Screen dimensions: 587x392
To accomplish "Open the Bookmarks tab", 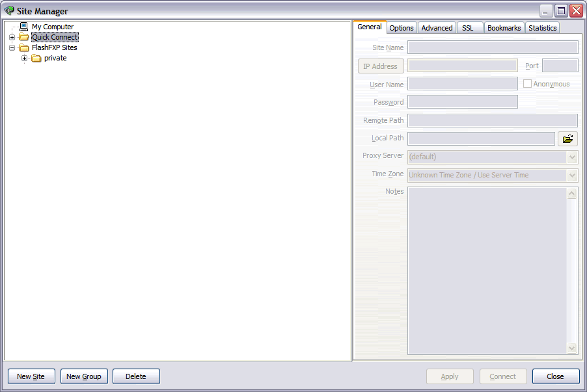I will [504, 28].
